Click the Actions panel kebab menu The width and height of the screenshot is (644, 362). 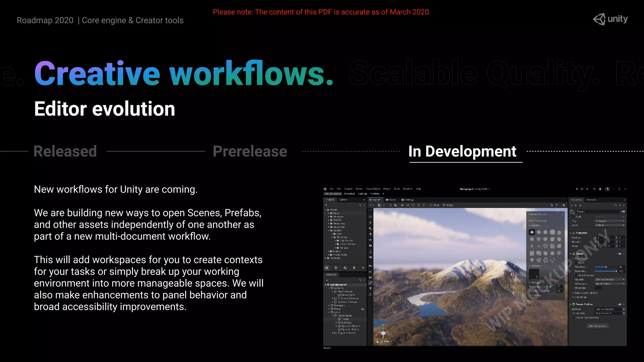tap(562, 214)
